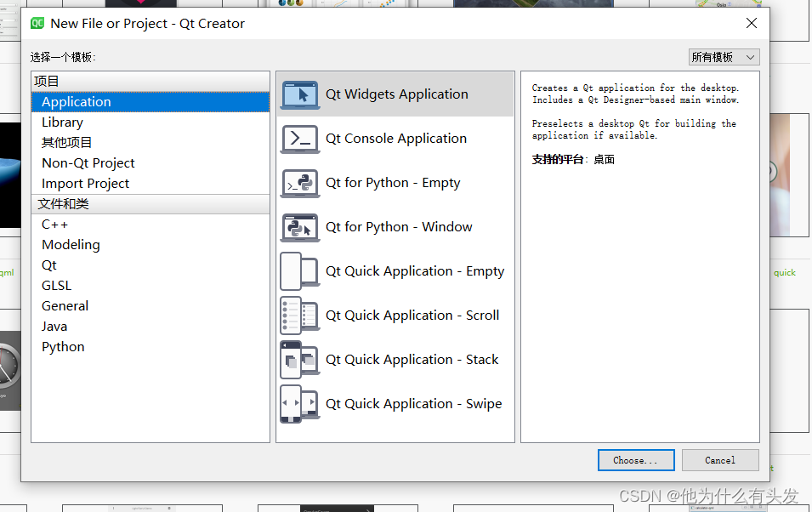Viewport: 812px width, 512px height.
Task: Select the GLSL file category
Action: coord(150,286)
